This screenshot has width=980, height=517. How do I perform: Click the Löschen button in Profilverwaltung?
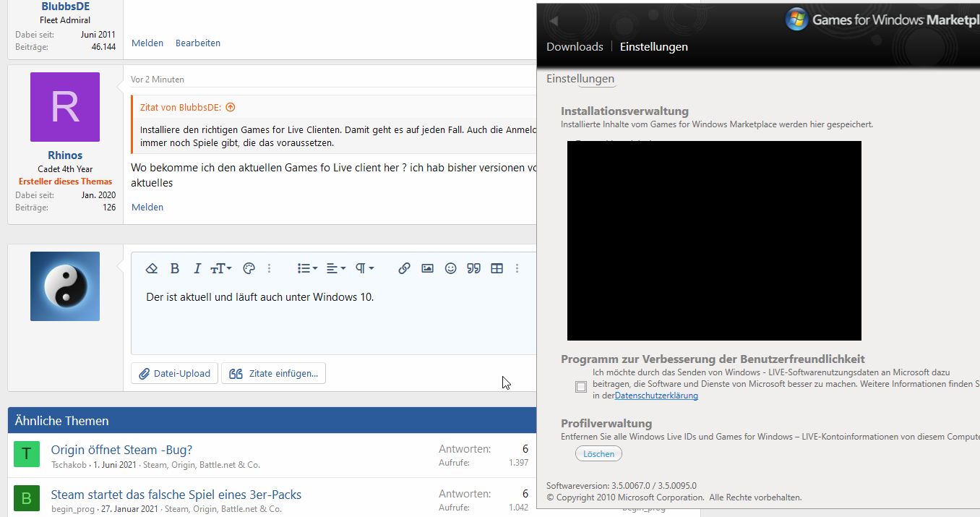pos(598,454)
